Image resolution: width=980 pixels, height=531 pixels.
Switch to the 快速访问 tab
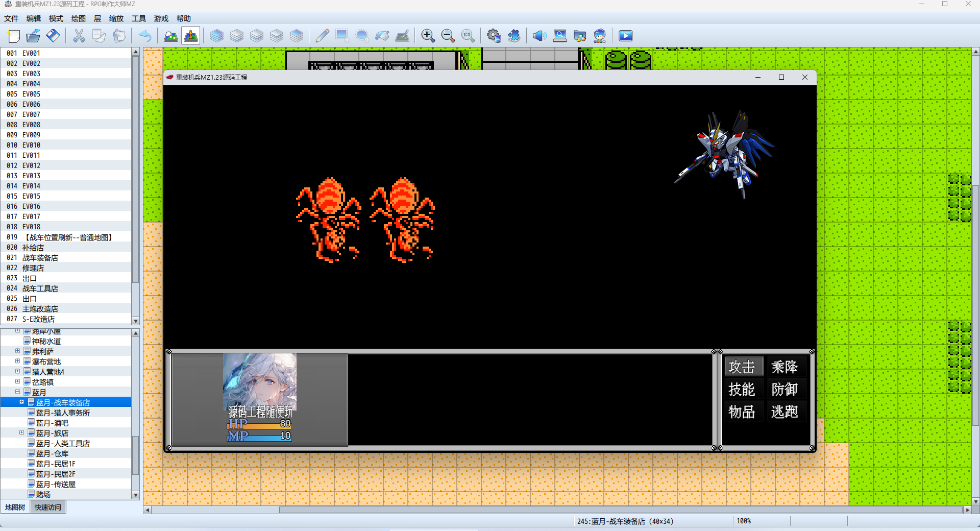pyautogui.click(x=48, y=508)
